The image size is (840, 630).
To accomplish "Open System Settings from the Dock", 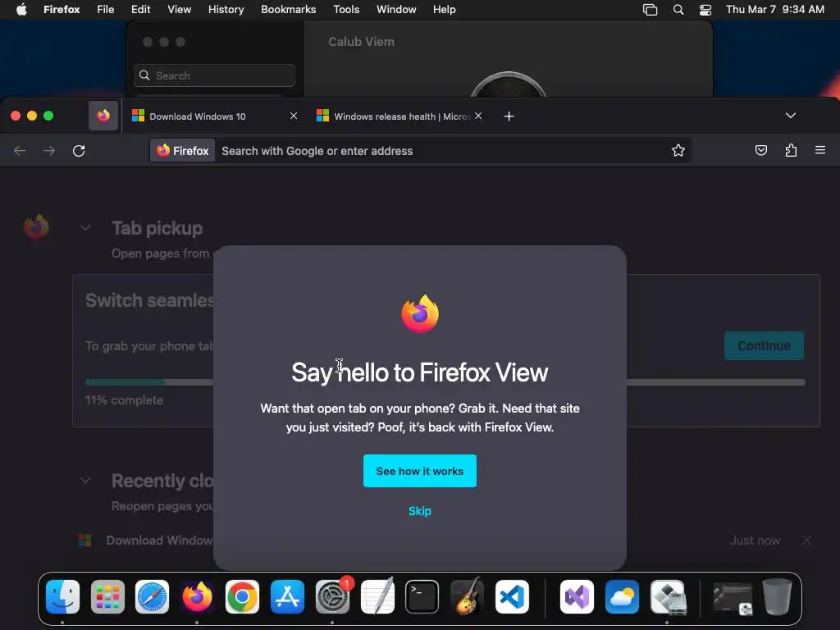I will 333,597.
